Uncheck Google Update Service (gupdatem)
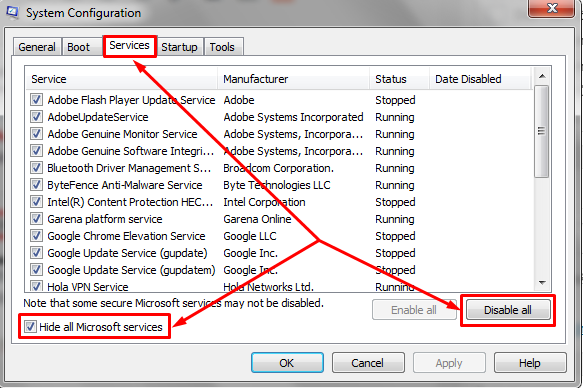Image resolution: width=583 pixels, height=388 pixels. (x=36, y=270)
